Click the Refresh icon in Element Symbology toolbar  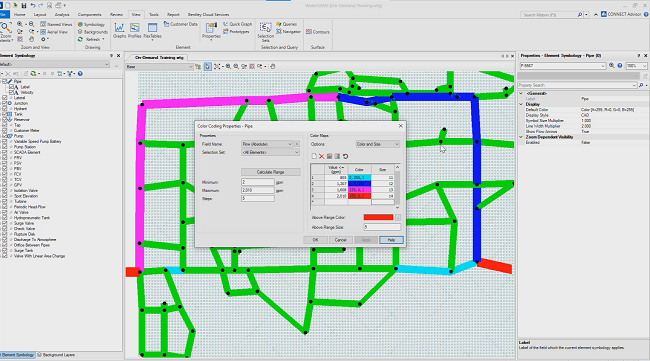[33, 74]
